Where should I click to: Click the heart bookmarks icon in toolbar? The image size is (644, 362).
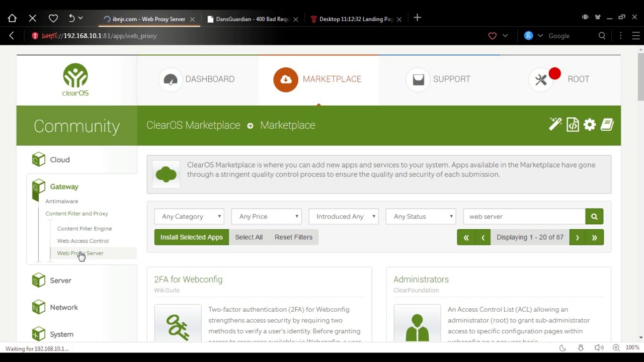pos(53,18)
